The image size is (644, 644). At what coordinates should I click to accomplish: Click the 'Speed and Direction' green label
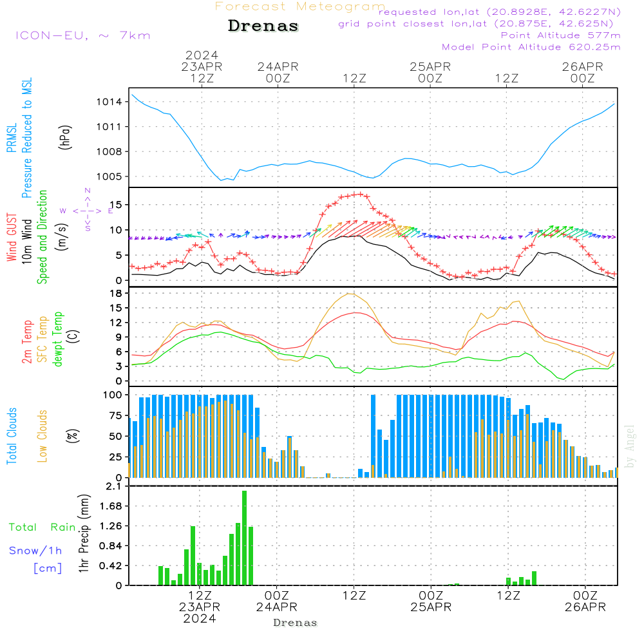[42, 237]
